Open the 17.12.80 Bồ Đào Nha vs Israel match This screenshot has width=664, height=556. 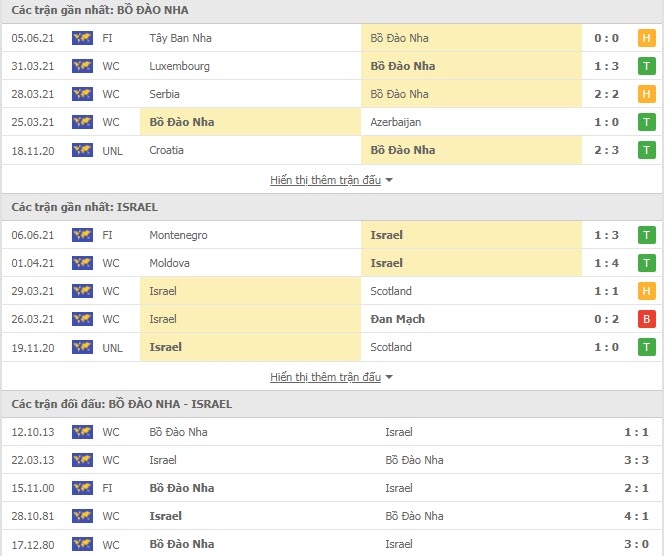point(332,544)
